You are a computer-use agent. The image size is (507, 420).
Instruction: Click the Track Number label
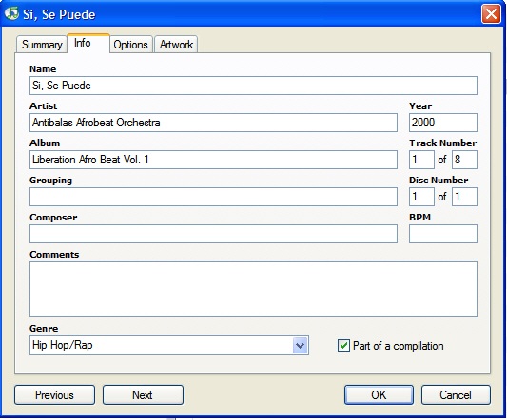point(442,143)
